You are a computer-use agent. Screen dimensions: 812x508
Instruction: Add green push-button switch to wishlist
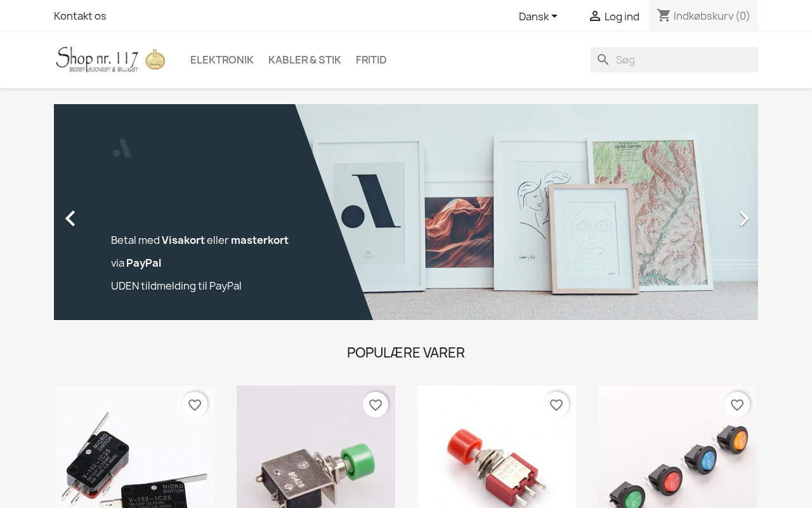point(376,404)
